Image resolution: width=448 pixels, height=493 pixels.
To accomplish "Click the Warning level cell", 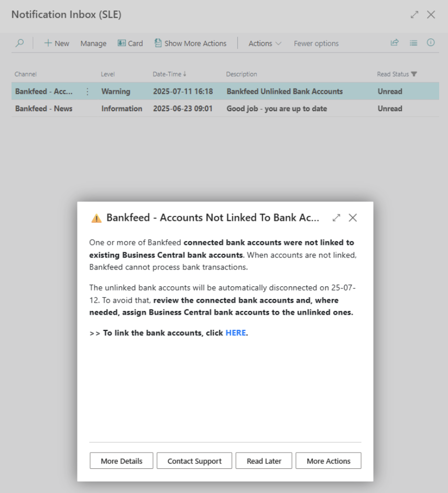I will pyautogui.click(x=116, y=91).
